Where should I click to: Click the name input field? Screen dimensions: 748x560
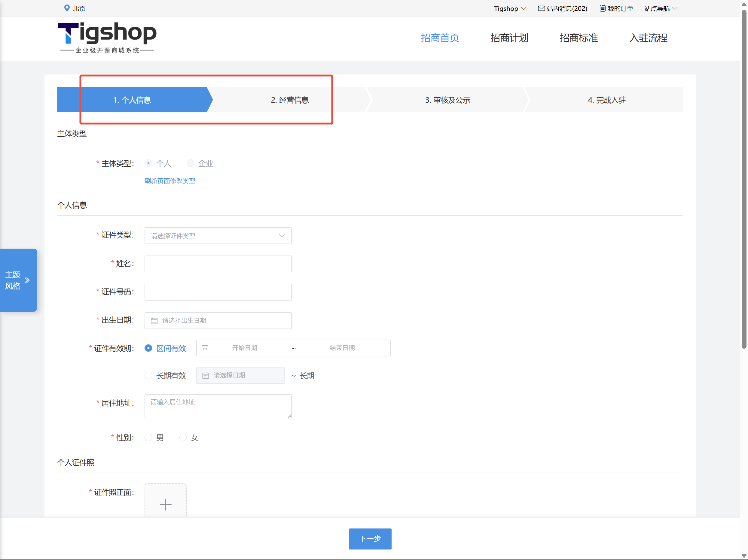coord(218,264)
